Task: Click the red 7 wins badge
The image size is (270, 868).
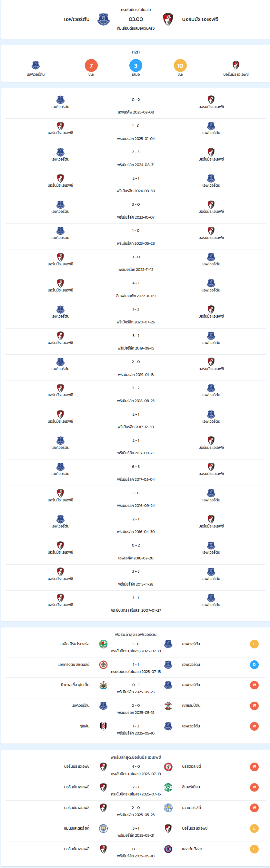Action: click(91, 65)
